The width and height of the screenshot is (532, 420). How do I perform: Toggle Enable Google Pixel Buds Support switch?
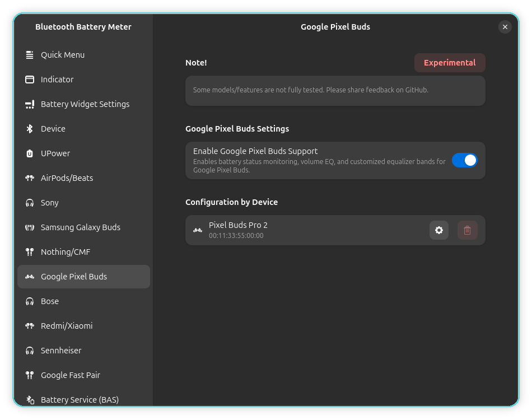464,161
